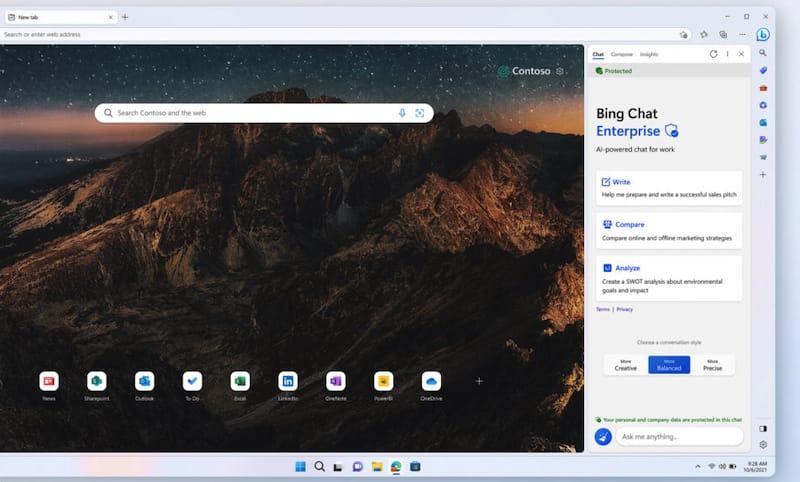Click the taskbar clock and date
800x482 pixels.
(757, 466)
